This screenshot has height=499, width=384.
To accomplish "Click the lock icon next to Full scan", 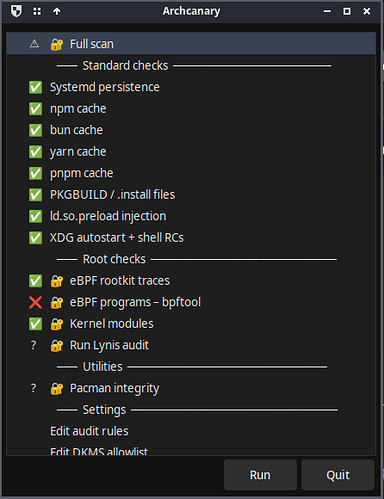I will (57, 44).
